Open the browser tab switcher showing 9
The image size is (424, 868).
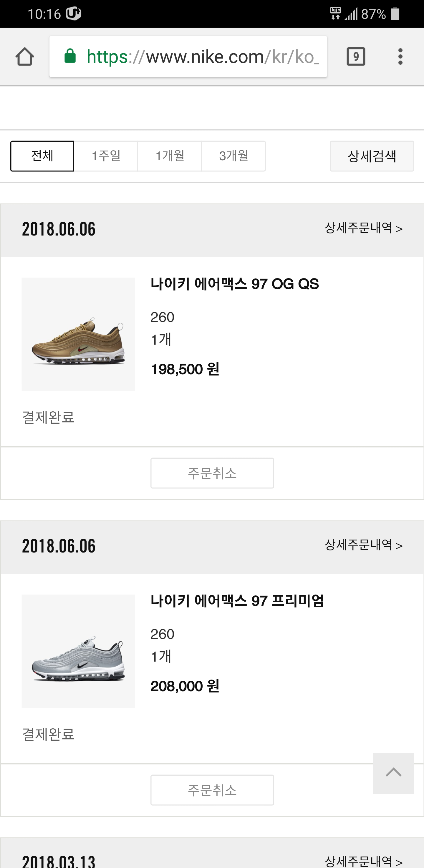356,56
